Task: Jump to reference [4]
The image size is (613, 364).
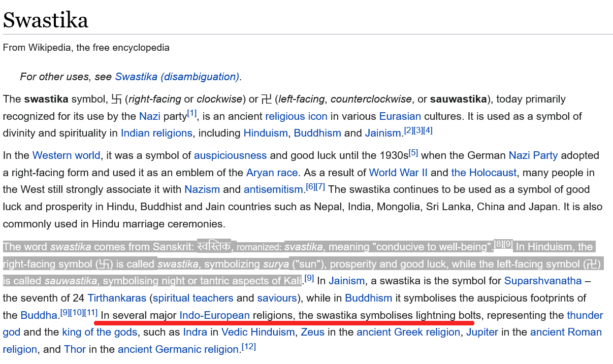Action: [428, 131]
